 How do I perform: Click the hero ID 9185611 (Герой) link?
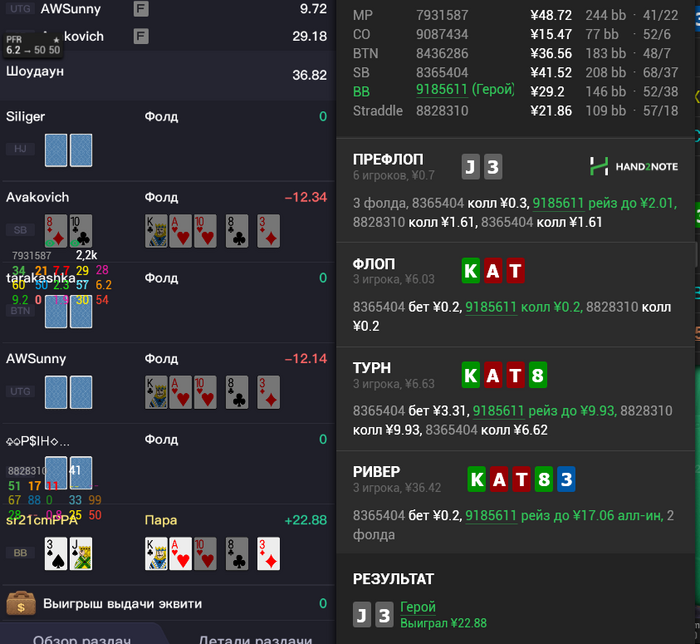pyautogui.click(x=465, y=90)
